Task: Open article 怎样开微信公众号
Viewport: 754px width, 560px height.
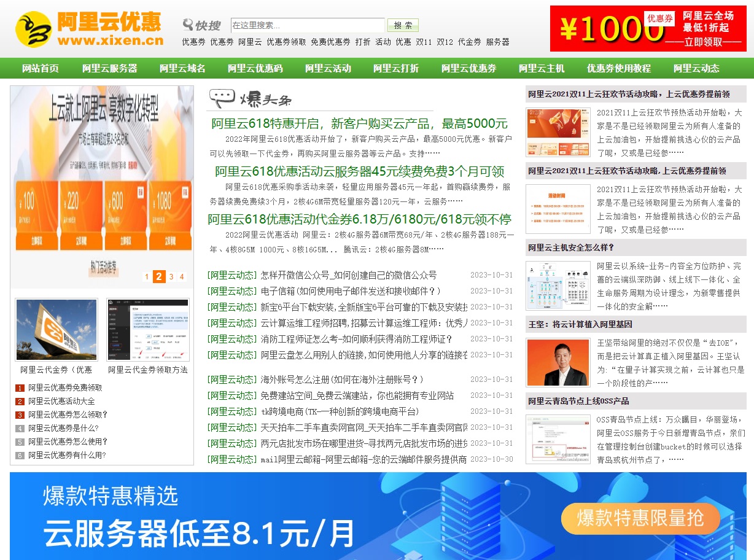Action: [x=349, y=275]
